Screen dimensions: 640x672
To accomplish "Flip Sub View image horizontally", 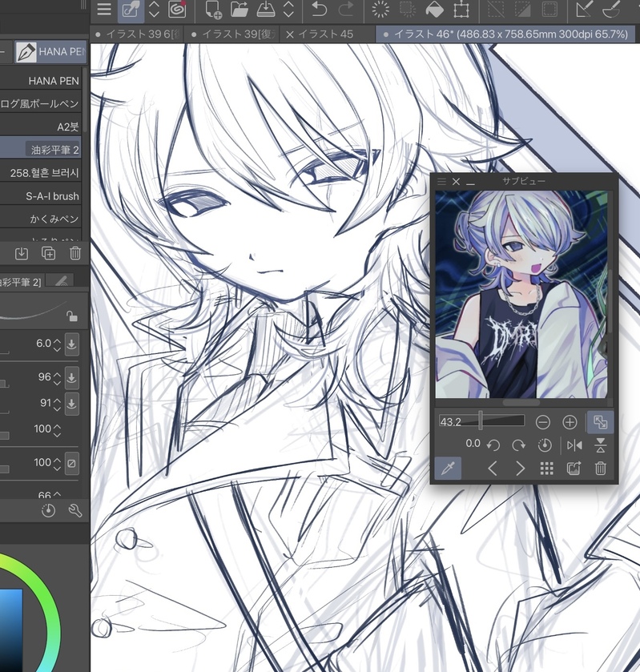I will click(x=574, y=445).
